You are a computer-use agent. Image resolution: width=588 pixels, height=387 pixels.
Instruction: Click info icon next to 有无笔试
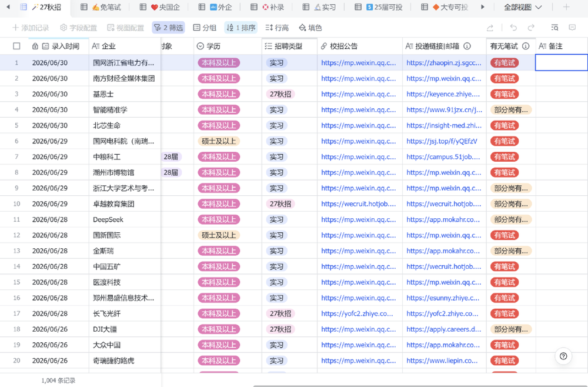click(526, 46)
